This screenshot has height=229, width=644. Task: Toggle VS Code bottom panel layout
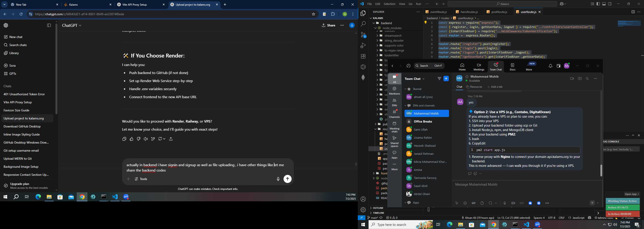tap(604, 4)
